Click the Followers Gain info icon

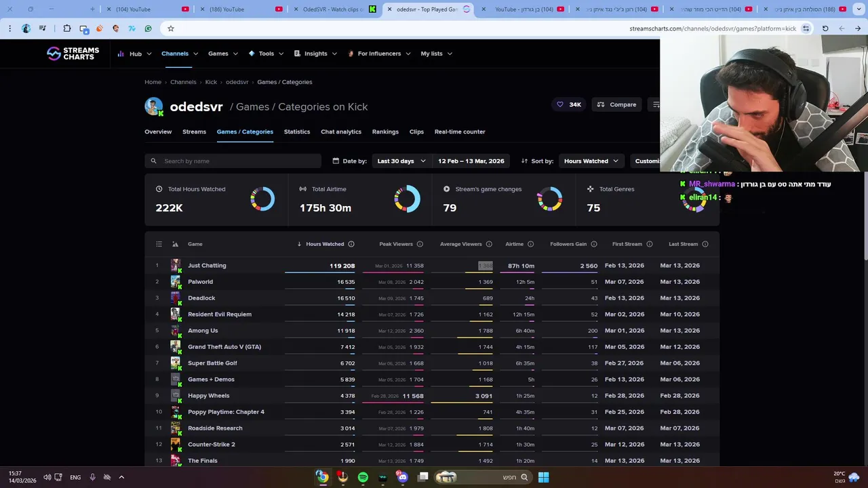click(x=594, y=244)
